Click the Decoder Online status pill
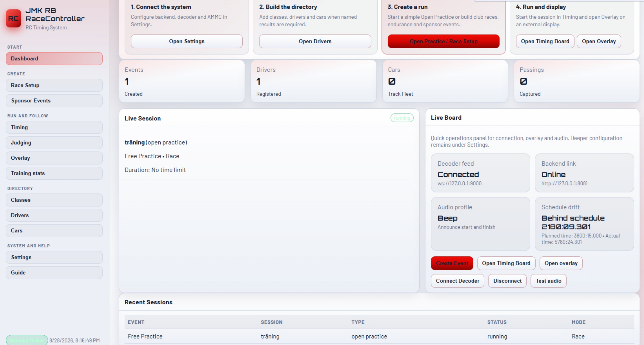644x345 pixels. coord(27,341)
